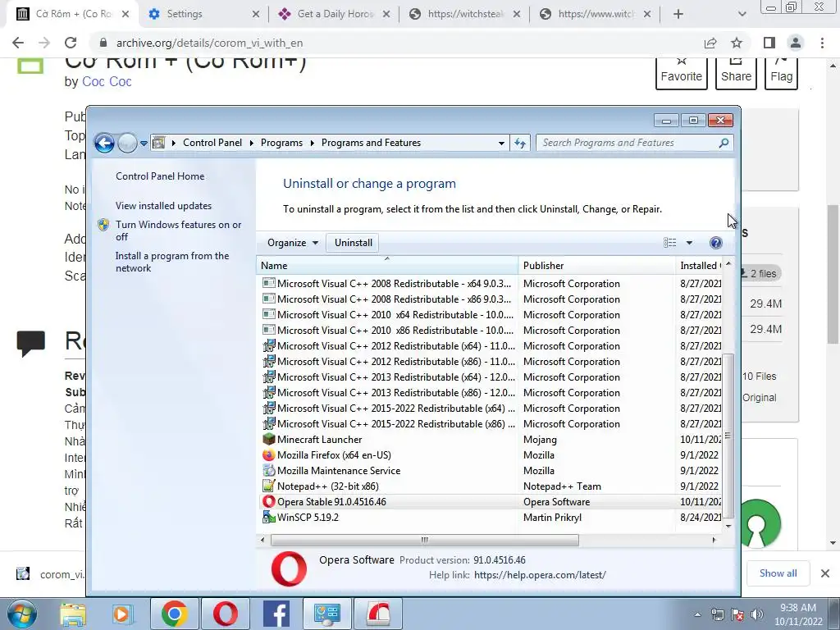The width and height of the screenshot is (840, 630).
Task: Select Microsoft Visual C++ 2015-2022 (x86) row
Action: [x=491, y=423]
